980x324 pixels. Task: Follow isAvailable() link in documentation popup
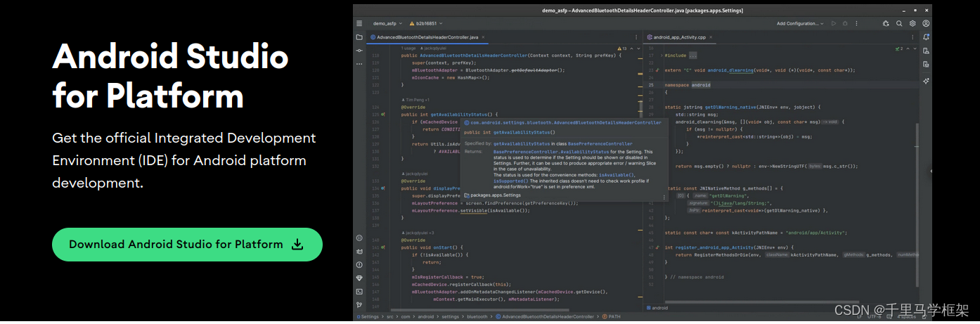617,175
